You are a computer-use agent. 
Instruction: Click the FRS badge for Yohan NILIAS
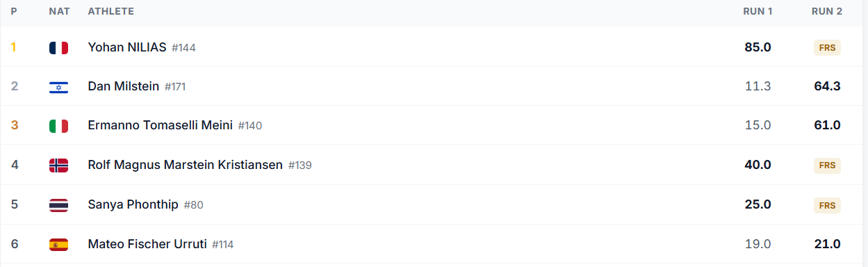pos(827,48)
